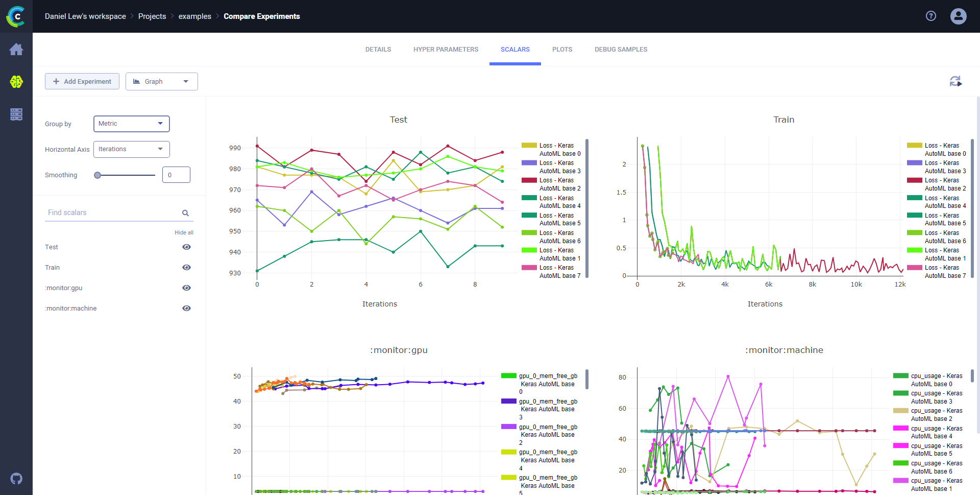
Task: Open the projects brain icon
Action: pyautogui.click(x=16, y=82)
